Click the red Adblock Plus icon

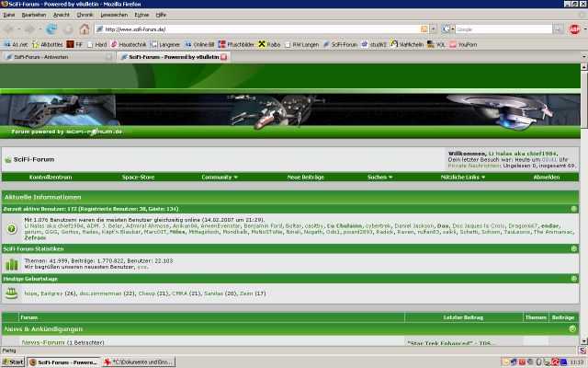coord(574,29)
